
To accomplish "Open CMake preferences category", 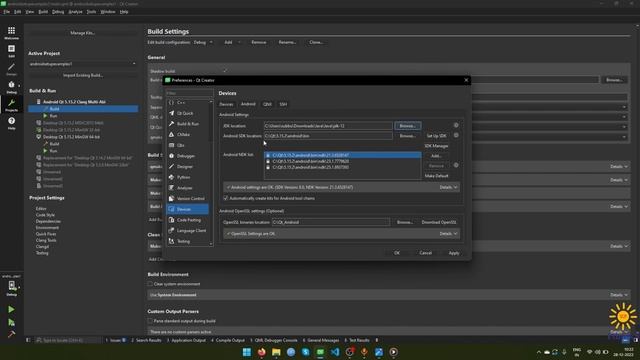I will (189, 134).
